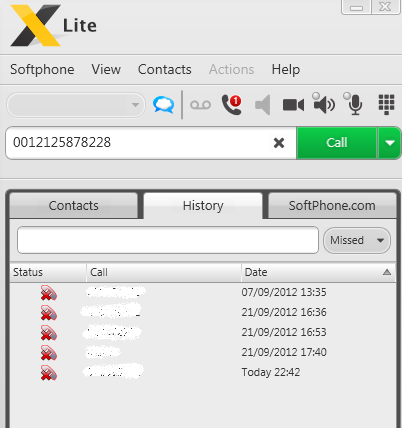Select the date 21/09/2012 16:53
Viewport: 402px width, 428px height.
(x=284, y=332)
